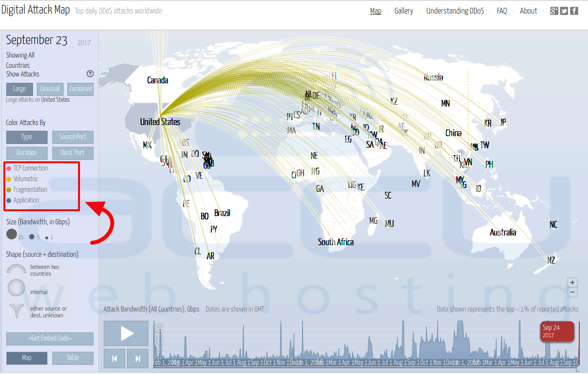Step back to the previous day
Image resolution: width=588 pixels, height=375 pixels.
[114, 359]
